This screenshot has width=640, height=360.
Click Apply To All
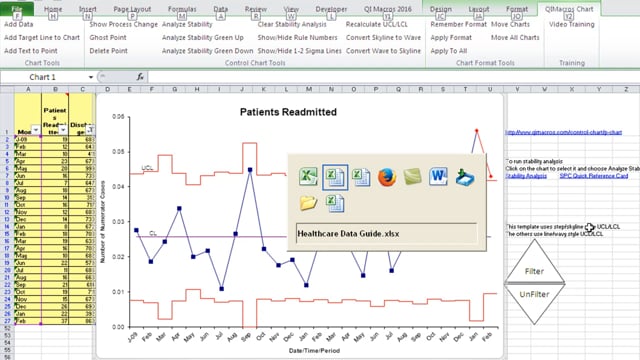449,51
